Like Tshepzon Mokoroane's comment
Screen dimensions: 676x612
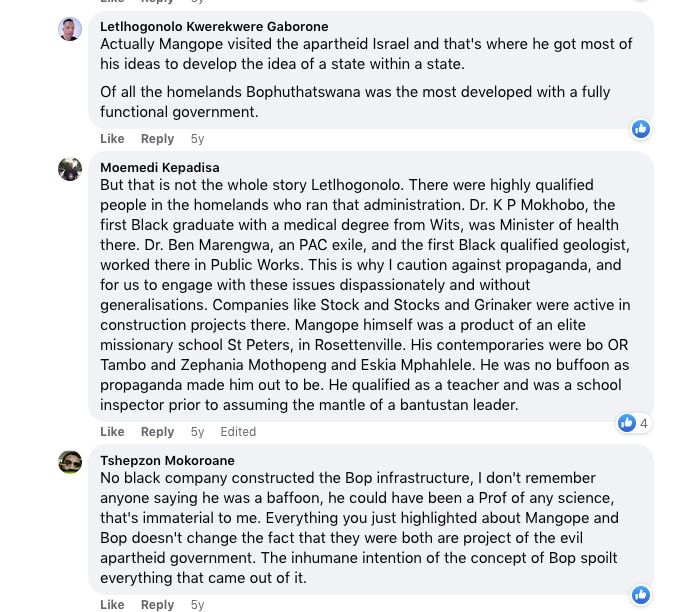click(x=112, y=605)
